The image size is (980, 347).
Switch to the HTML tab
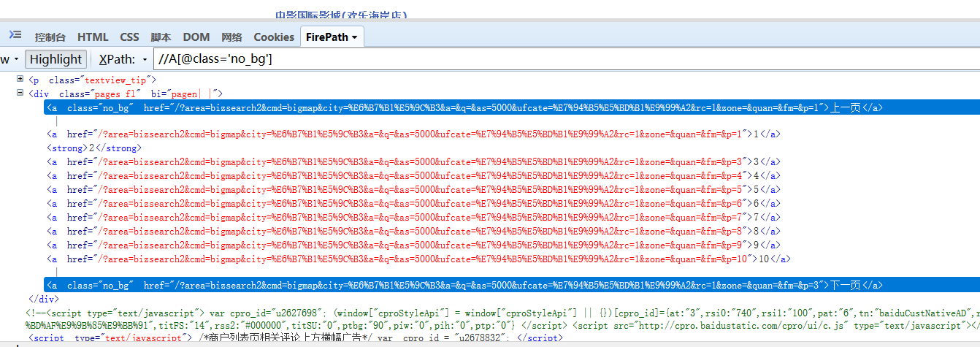pyautogui.click(x=93, y=37)
